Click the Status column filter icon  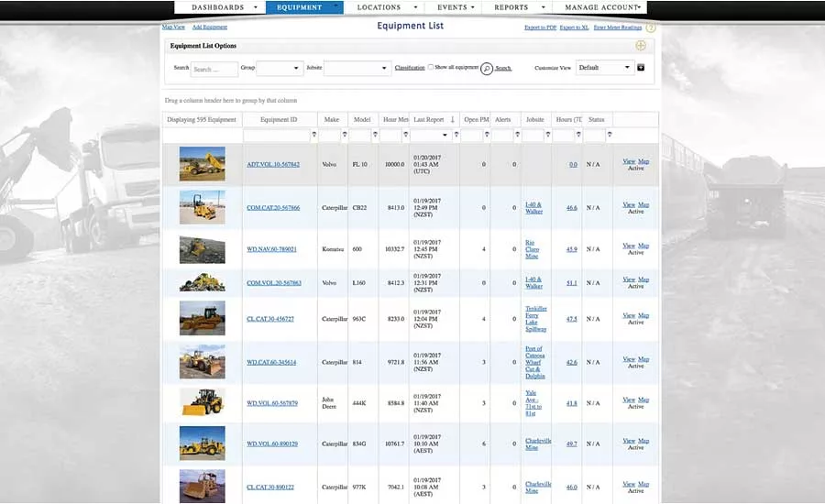pyautogui.click(x=609, y=135)
